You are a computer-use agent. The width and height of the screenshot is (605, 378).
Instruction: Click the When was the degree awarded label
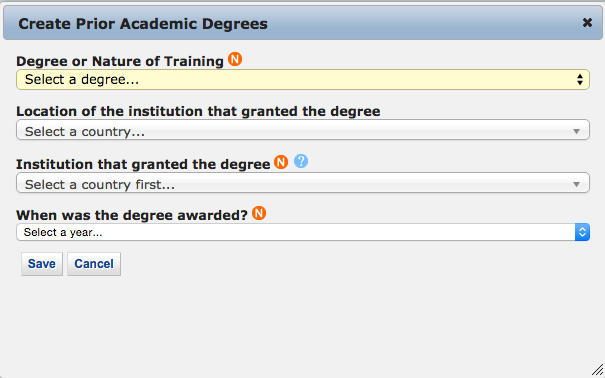click(132, 215)
